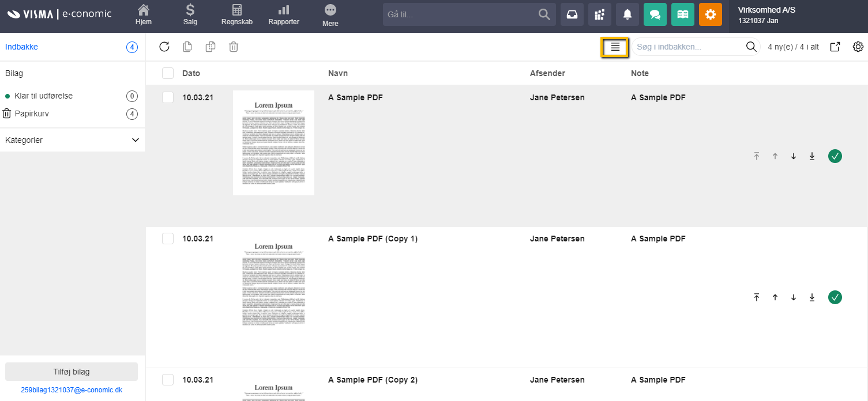Click the name A Sample PDF (Copy 2)
The height and width of the screenshot is (401, 868).
[373, 380]
